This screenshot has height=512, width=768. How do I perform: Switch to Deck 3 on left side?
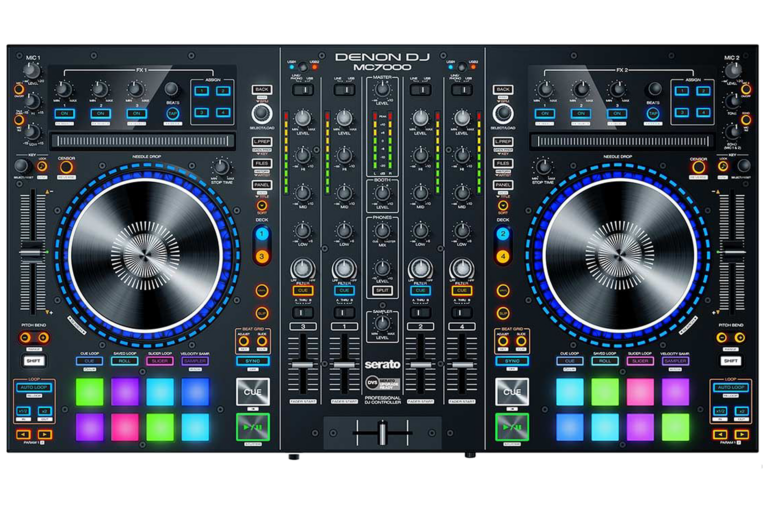pyautogui.click(x=262, y=256)
